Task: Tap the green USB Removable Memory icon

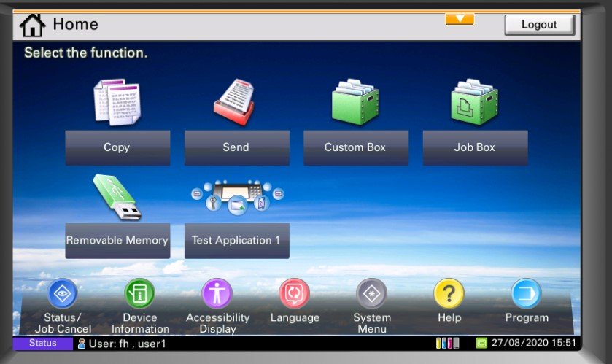Action: (117, 198)
